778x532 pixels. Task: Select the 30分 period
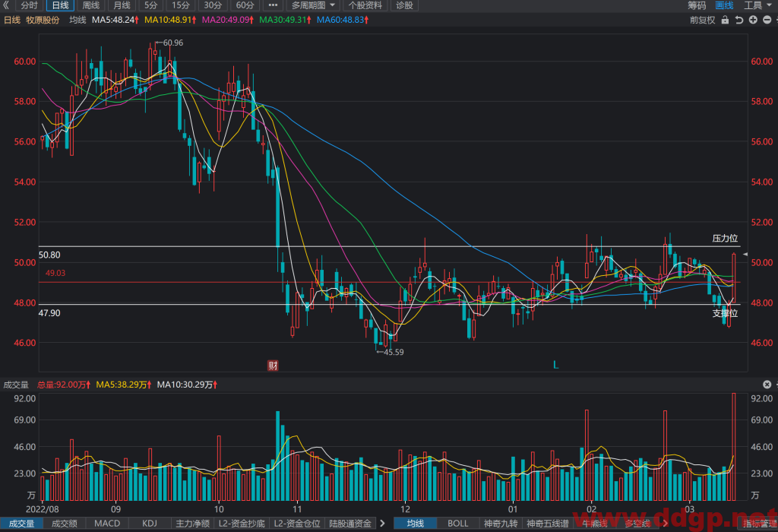213,5
